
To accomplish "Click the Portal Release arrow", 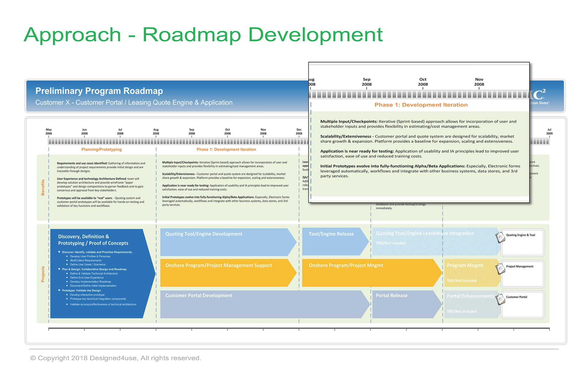I will click(404, 304).
